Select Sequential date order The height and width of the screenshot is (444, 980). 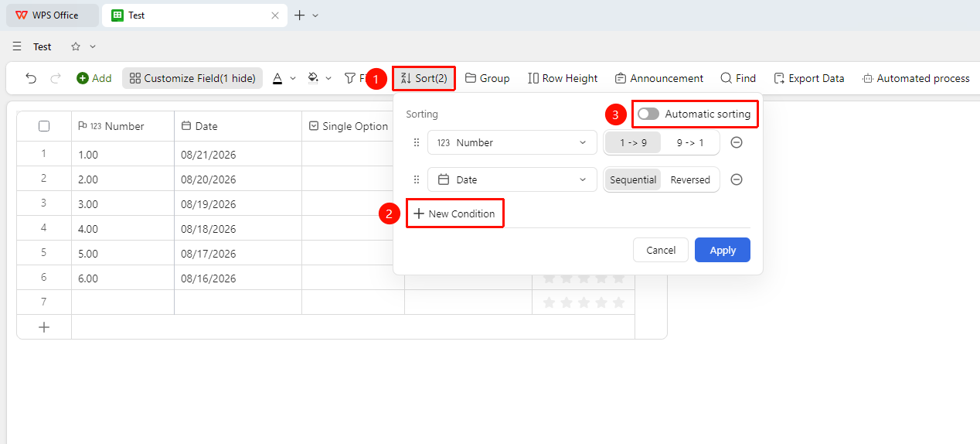coord(633,179)
